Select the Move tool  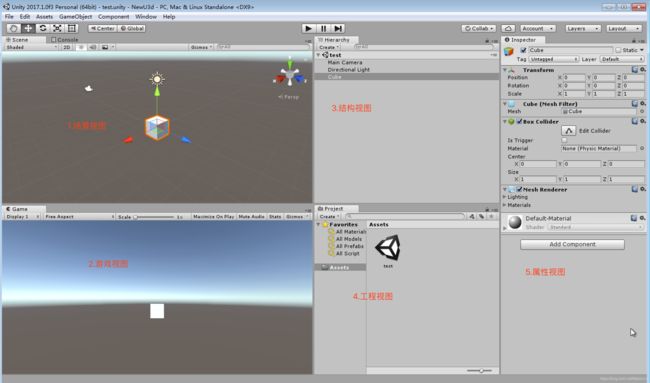(28, 28)
